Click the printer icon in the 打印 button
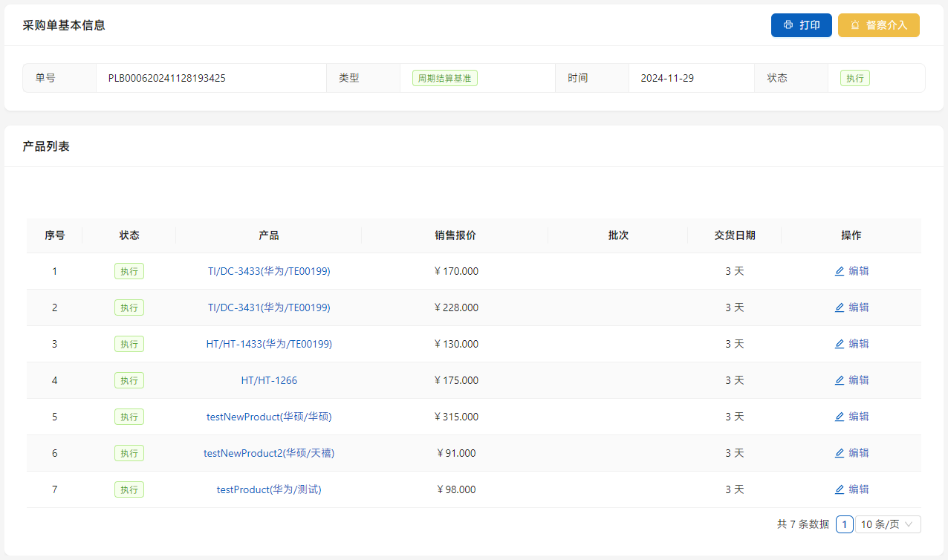Image resolution: width=948 pixels, height=560 pixels. click(x=788, y=25)
